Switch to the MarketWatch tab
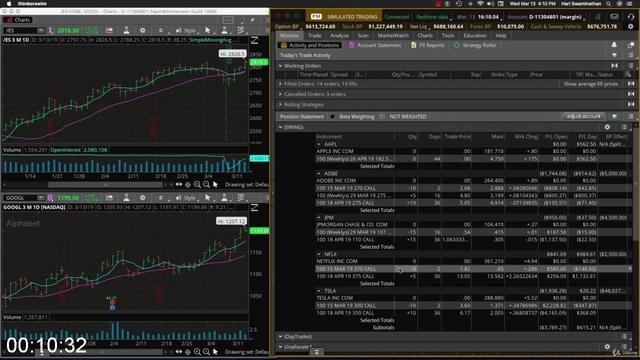 point(393,36)
